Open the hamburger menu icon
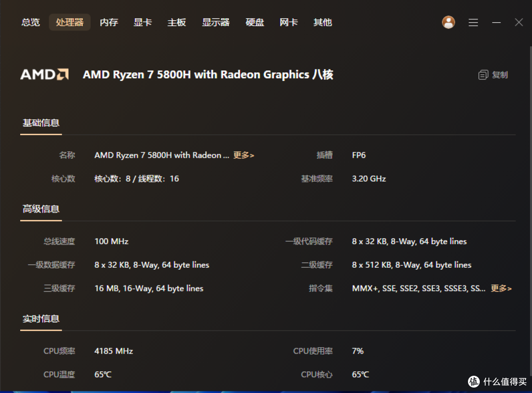Viewport: 532px width, 393px height. 473,22
